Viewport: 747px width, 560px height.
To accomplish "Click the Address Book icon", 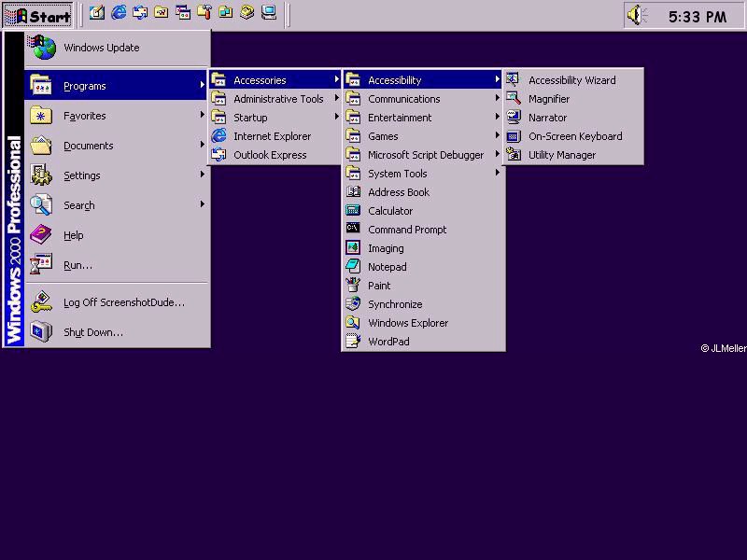I will 353,191.
